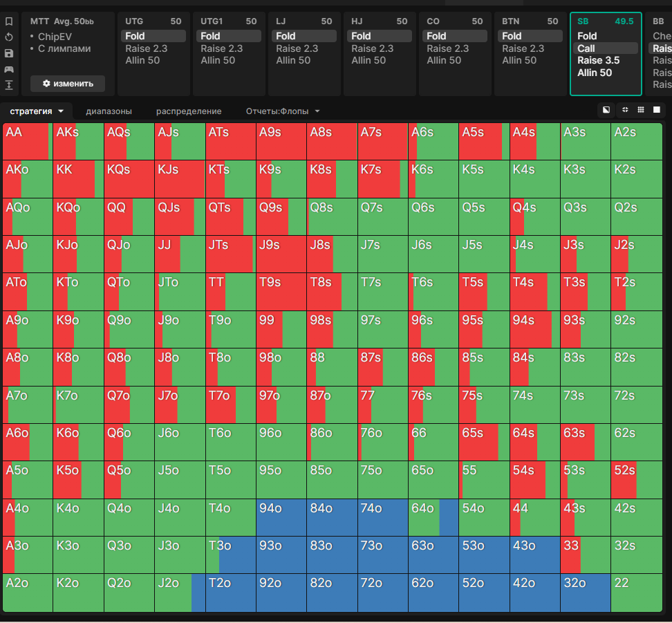Image resolution: width=672 pixels, height=623 pixels.
Task: Click the 94o hand cell
Action: pos(281,517)
